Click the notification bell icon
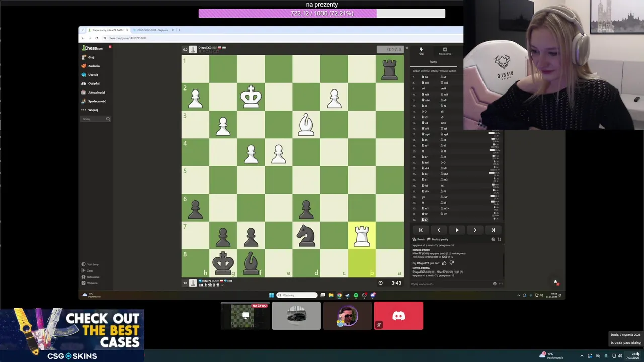The height and width of the screenshot is (362, 644). (556, 282)
